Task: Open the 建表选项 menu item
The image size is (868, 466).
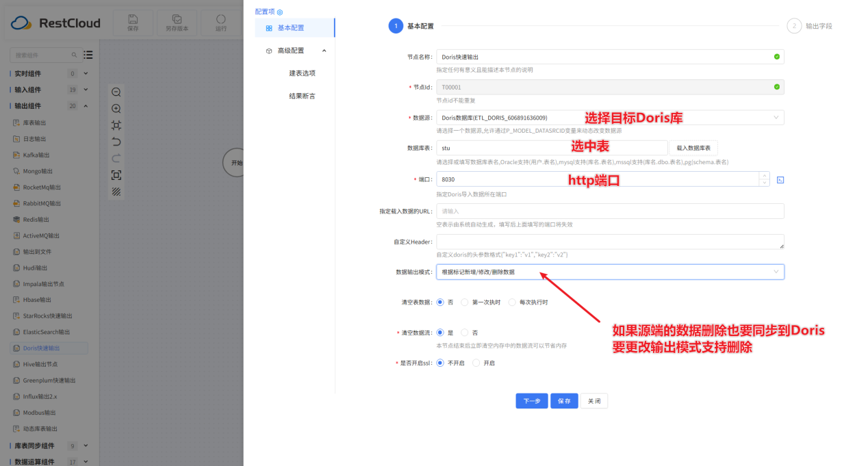Action: [302, 73]
